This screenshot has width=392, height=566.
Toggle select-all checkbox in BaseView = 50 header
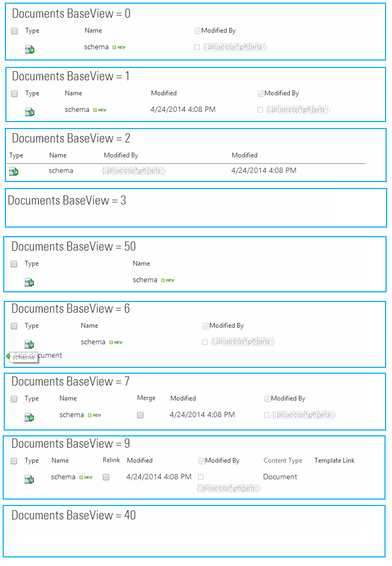(x=14, y=264)
